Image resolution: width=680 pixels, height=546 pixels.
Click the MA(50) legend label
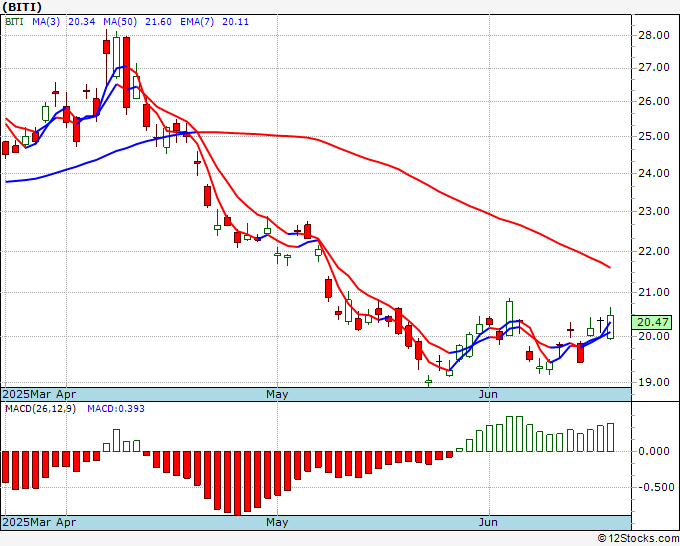pyautogui.click(x=120, y=22)
